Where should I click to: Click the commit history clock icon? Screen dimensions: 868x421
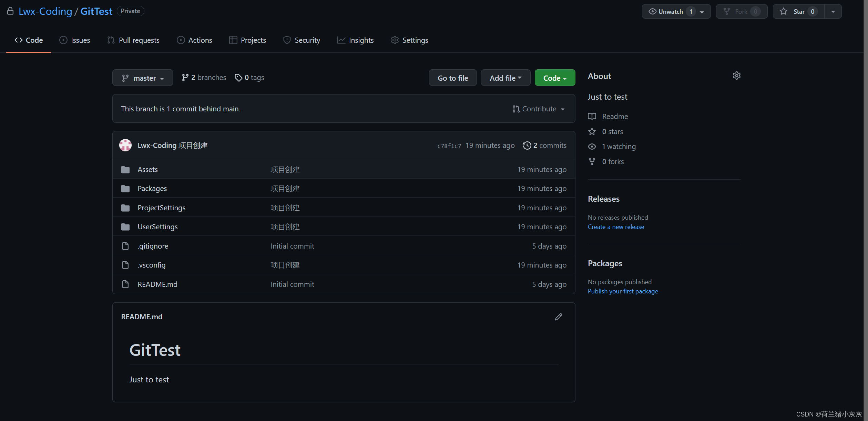[x=527, y=145]
